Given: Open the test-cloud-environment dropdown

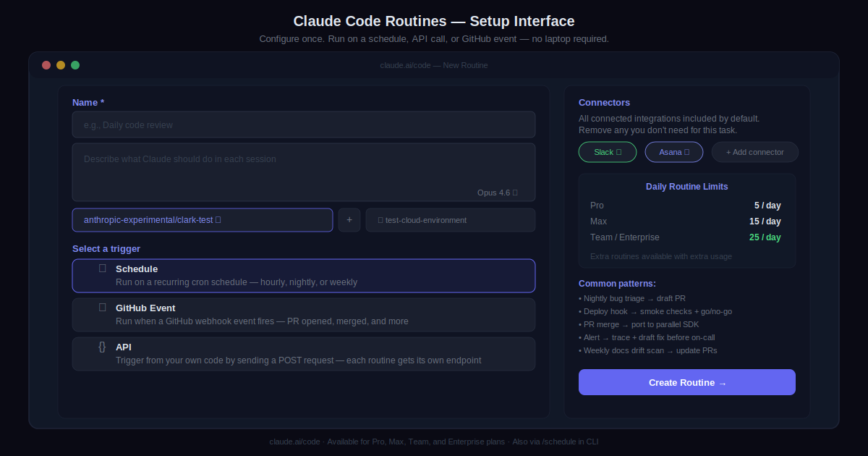Looking at the screenshot, I should point(450,220).
